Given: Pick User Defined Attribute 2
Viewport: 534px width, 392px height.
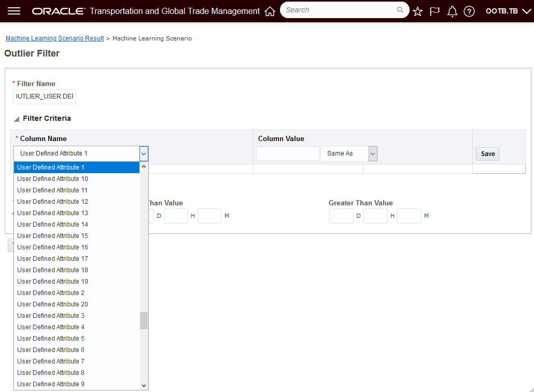Looking at the screenshot, I should click(77, 293).
